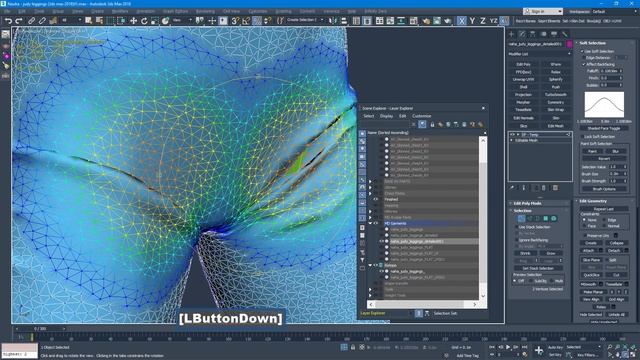Choose SubObj preview selection radio
This screenshot has width=640, height=360.
(x=531, y=281)
